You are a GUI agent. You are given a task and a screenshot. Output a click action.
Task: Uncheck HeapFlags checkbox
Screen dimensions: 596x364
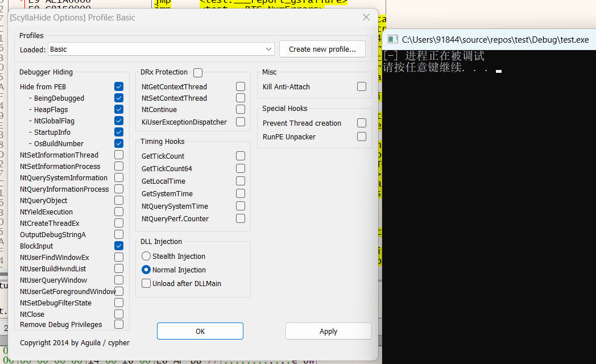click(x=119, y=109)
